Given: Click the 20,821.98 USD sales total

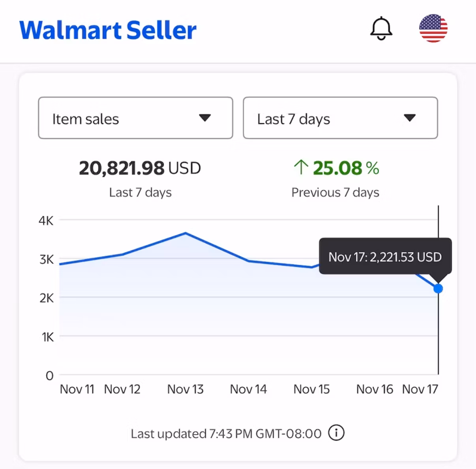Looking at the screenshot, I should (140, 168).
